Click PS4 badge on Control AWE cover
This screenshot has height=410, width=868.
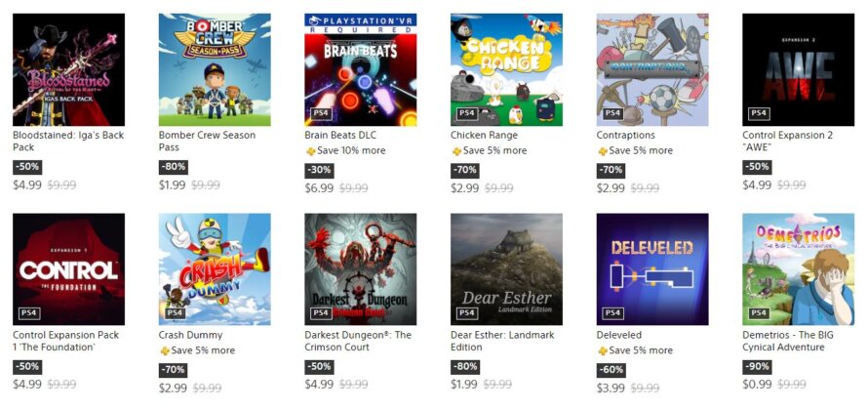(760, 113)
